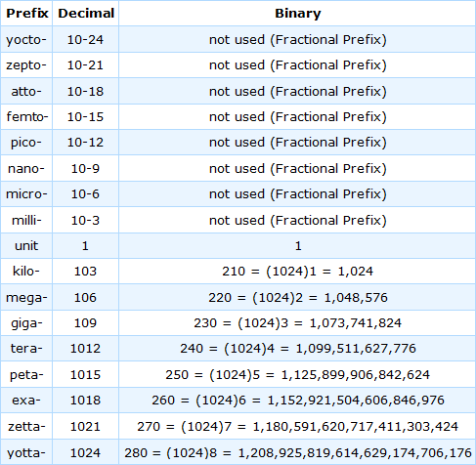Click decimal value 106

(86, 297)
